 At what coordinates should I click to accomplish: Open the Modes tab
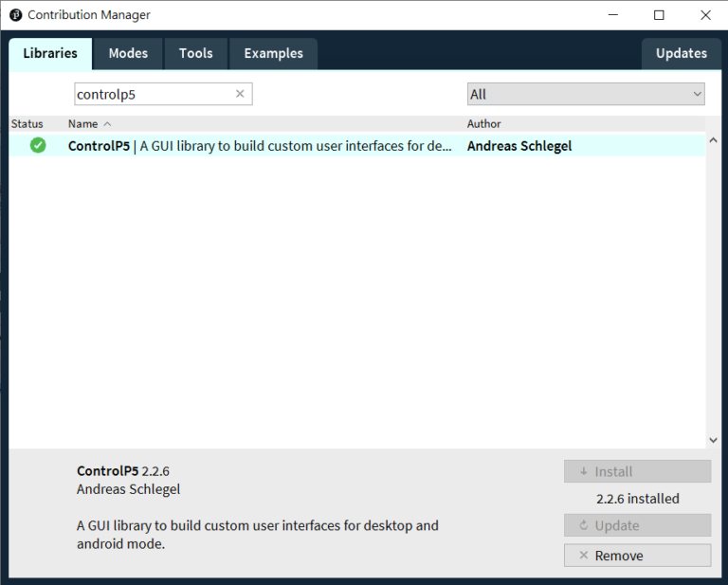coord(128,53)
